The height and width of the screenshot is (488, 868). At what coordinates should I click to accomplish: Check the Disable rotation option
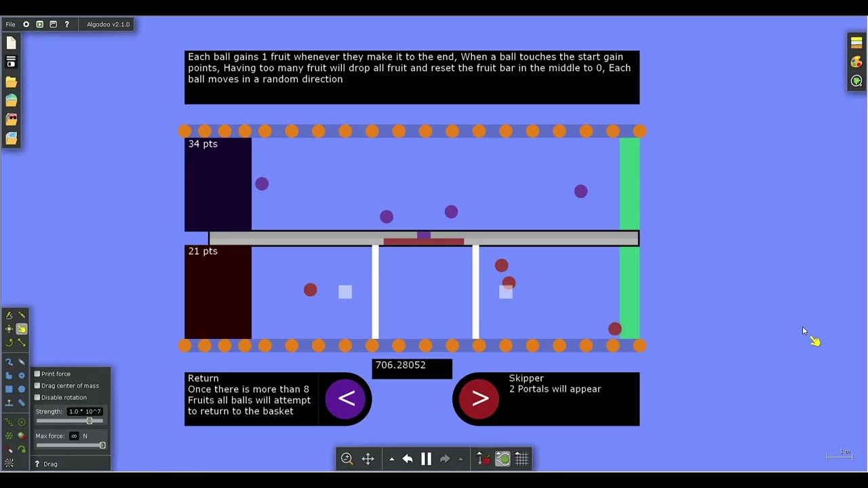pyautogui.click(x=37, y=397)
